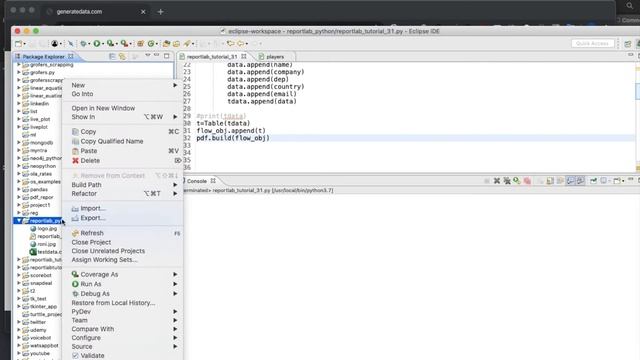Click the New PyDev class green icon
This screenshot has width=640, height=360.
coord(151,44)
